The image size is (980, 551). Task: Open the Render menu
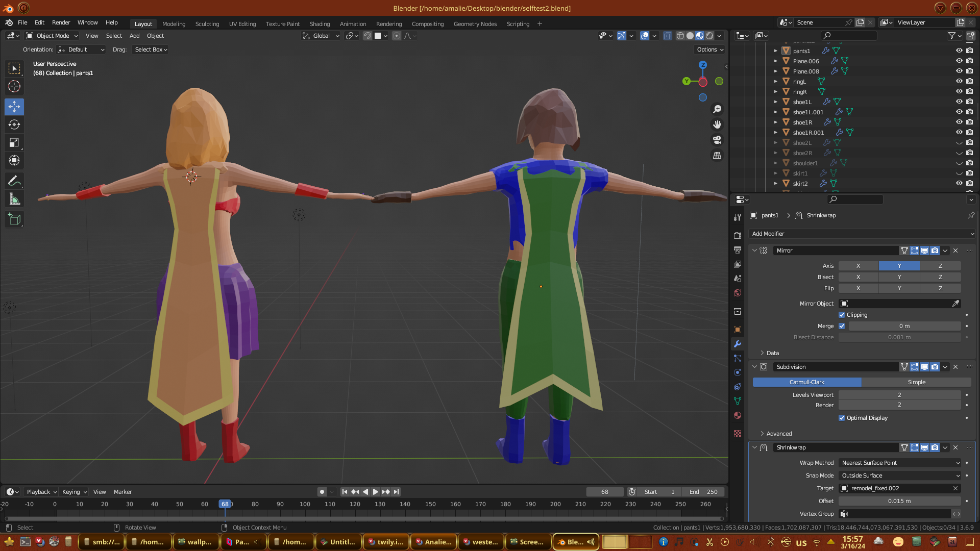(61, 22)
